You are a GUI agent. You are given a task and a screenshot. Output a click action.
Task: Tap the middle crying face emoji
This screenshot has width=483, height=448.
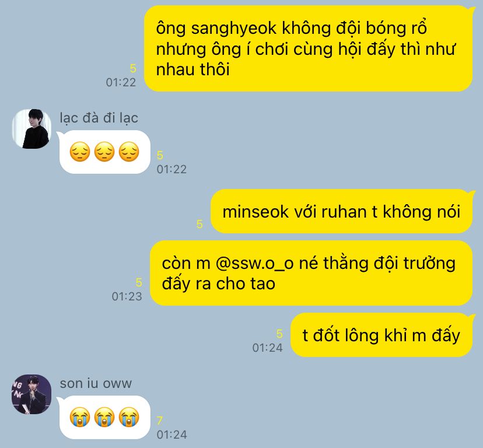click(104, 417)
